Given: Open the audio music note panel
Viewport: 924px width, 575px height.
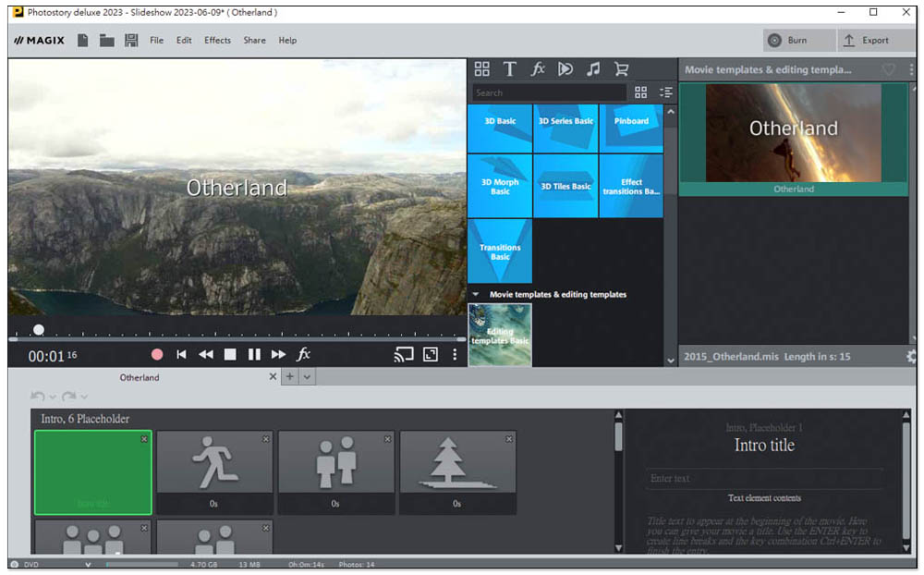Looking at the screenshot, I should [x=593, y=69].
